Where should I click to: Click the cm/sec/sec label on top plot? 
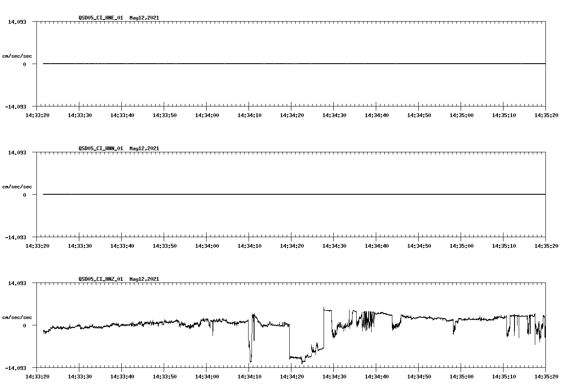tap(18, 56)
